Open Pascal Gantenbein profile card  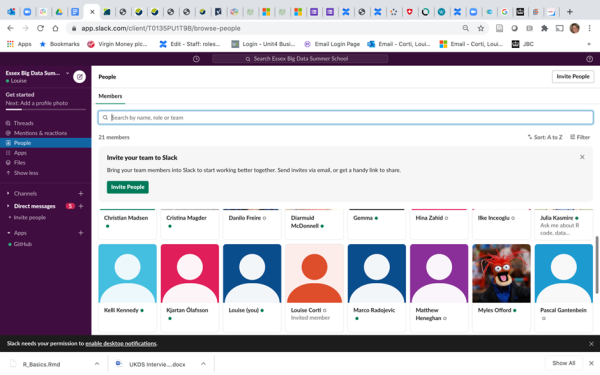click(x=564, y=287)
